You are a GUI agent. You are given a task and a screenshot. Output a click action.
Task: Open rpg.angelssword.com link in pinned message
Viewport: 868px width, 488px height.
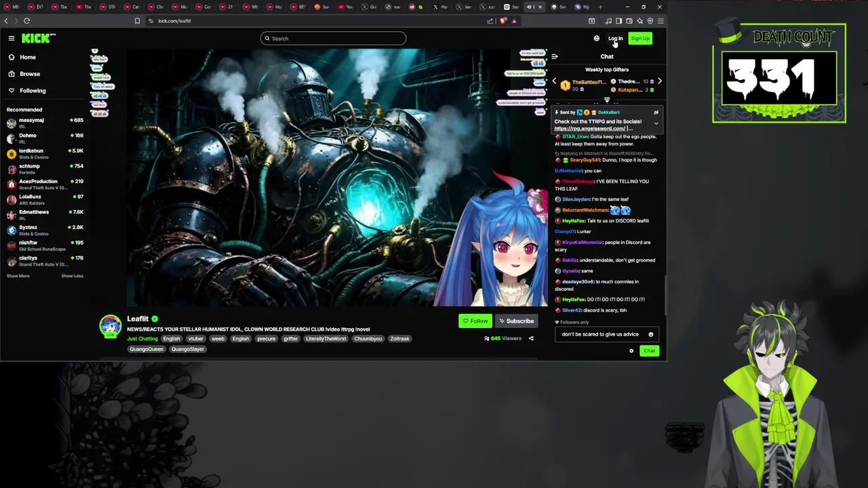coord(590,129)
